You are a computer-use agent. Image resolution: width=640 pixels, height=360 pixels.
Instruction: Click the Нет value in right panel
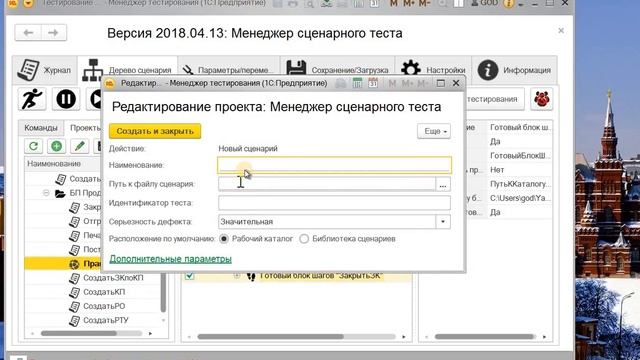(x=497, y=170)
